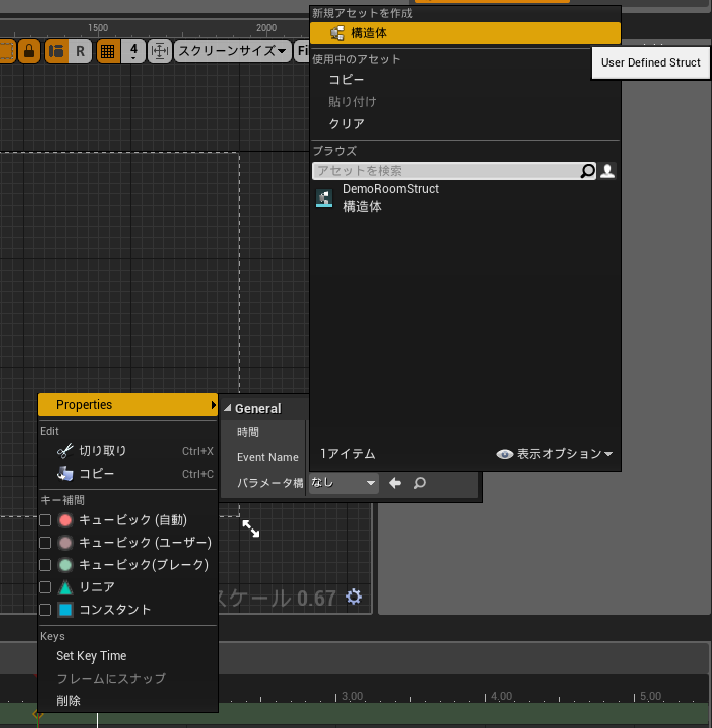The height and width of the screenshot is (728, 712).
Task: Click the widget layout icon beside the lock
Action: click(56, 51)
